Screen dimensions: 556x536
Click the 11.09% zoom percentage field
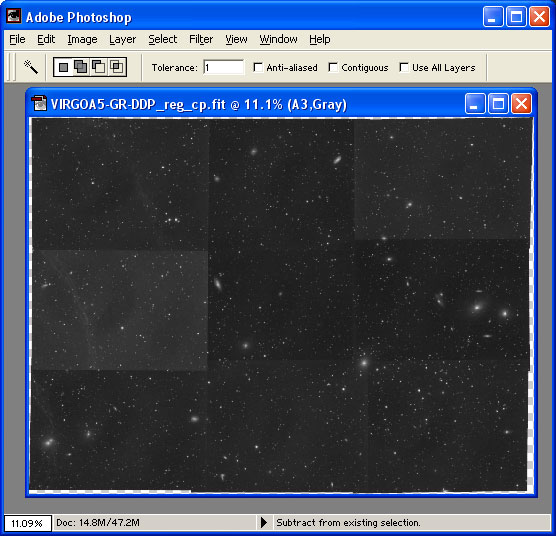[x=27, y=523]
